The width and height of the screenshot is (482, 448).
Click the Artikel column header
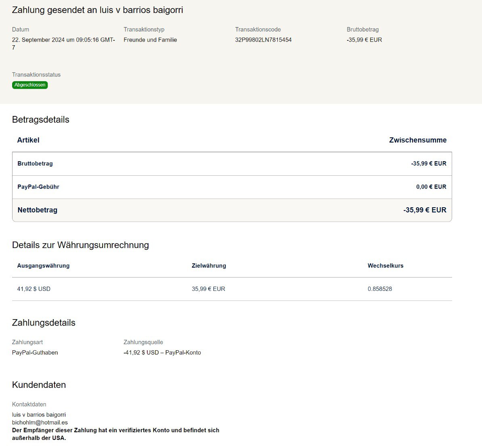pyautogui.click(x=28, y=140)
